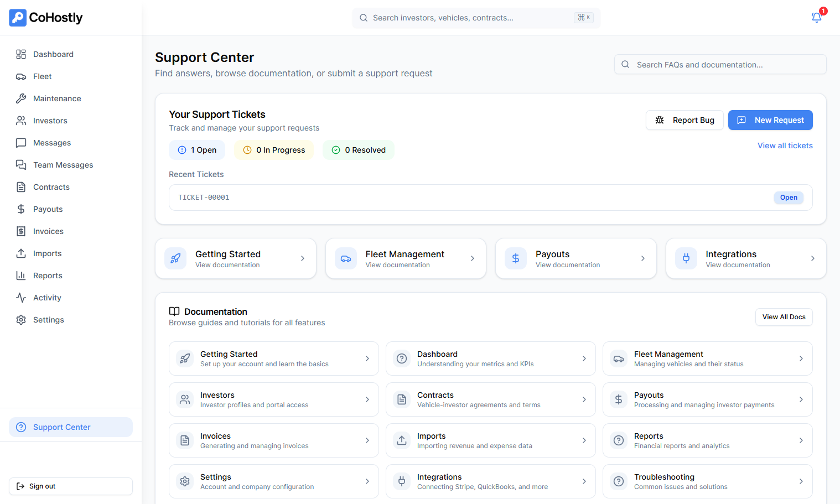Image resolution: width=840 pixels, height=504 pixels.
Task: Expand the Integrations documentation chevron
Action: [584, 481]
